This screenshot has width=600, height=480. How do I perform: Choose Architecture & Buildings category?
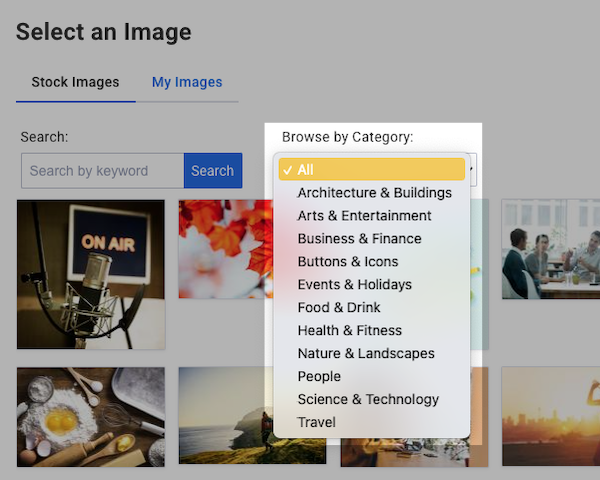[x=374, y=193]
